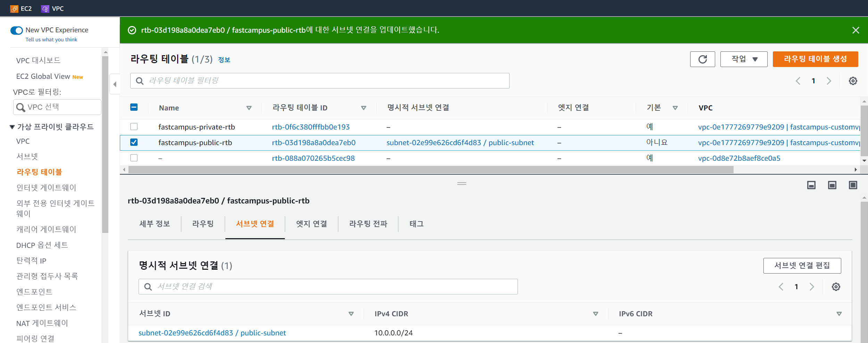
Task: Click the split panel resize handle
Action: pos(462,184)
